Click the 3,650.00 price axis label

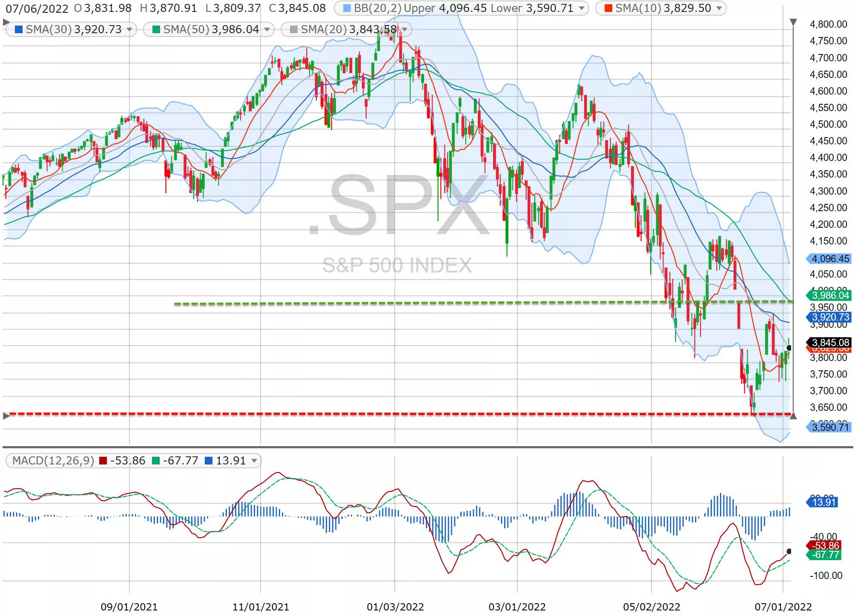click(828, 407)
